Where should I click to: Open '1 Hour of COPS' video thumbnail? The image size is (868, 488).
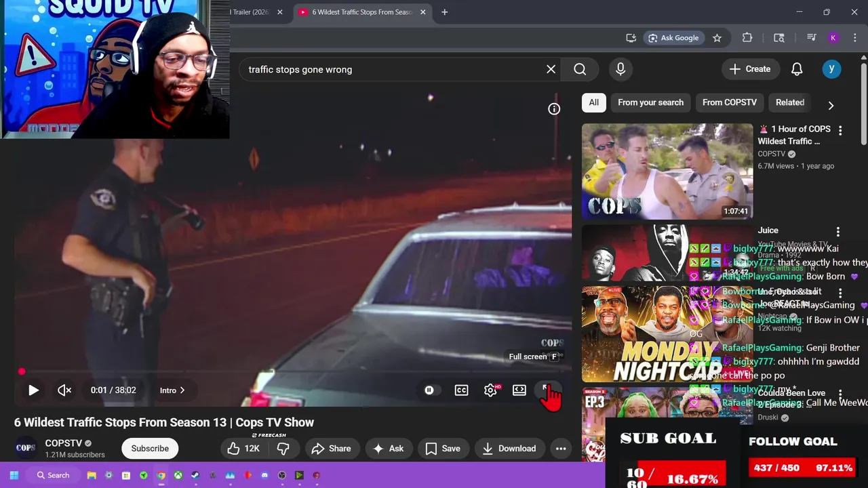click(667, 171)
